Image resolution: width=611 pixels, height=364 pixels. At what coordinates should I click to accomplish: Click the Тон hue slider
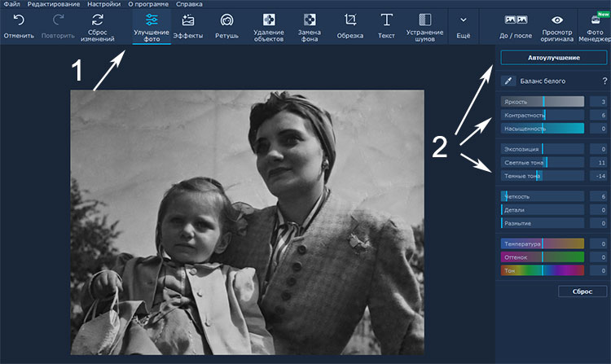pyautogui.click(x=543, y=270)
